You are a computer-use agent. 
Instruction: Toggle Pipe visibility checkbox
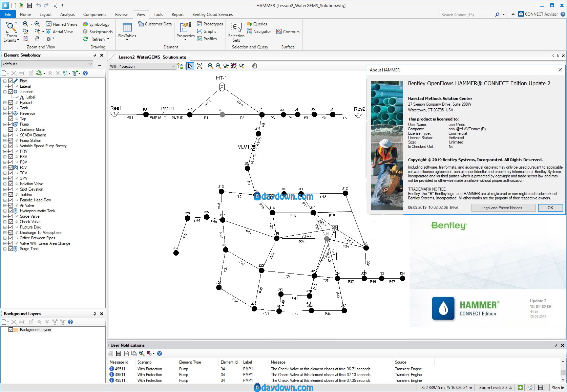10,81
